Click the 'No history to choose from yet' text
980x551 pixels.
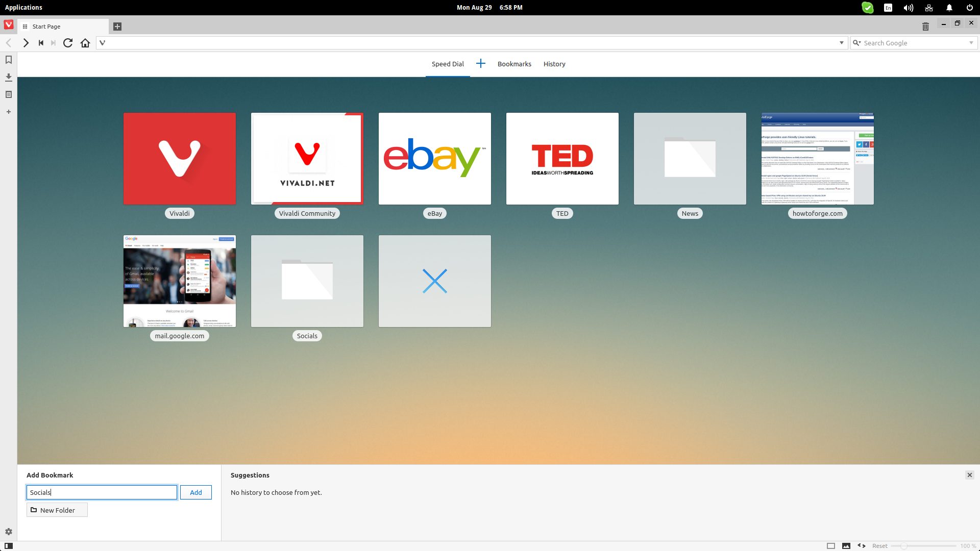tap(276, 492)
